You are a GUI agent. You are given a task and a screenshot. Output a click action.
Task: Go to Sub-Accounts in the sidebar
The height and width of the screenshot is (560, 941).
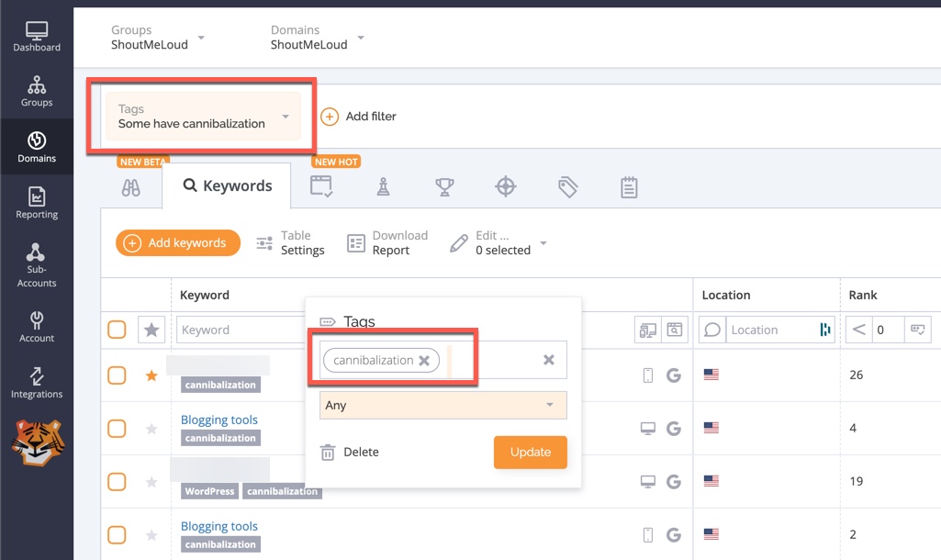[37, 265]
